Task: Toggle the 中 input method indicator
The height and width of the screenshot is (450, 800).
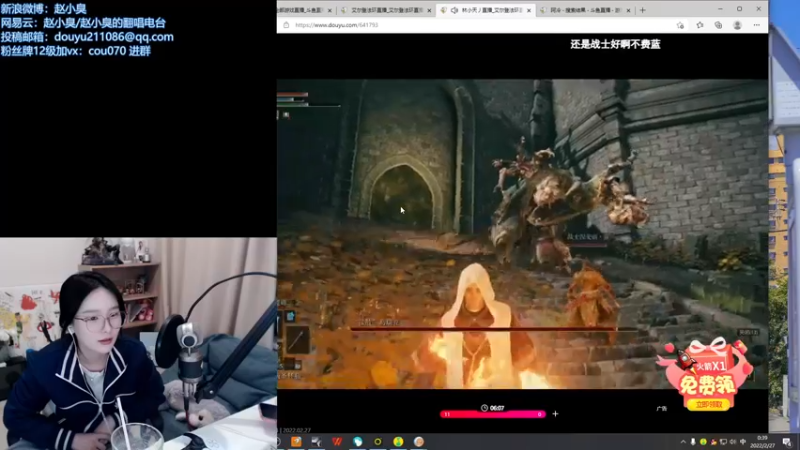Action: pyautogui.click(x=743, y=442)
